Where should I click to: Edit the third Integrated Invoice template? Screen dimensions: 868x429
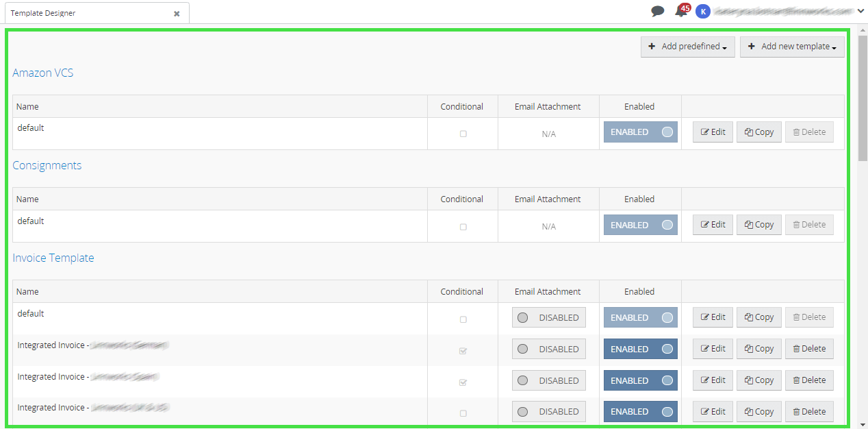713,411
